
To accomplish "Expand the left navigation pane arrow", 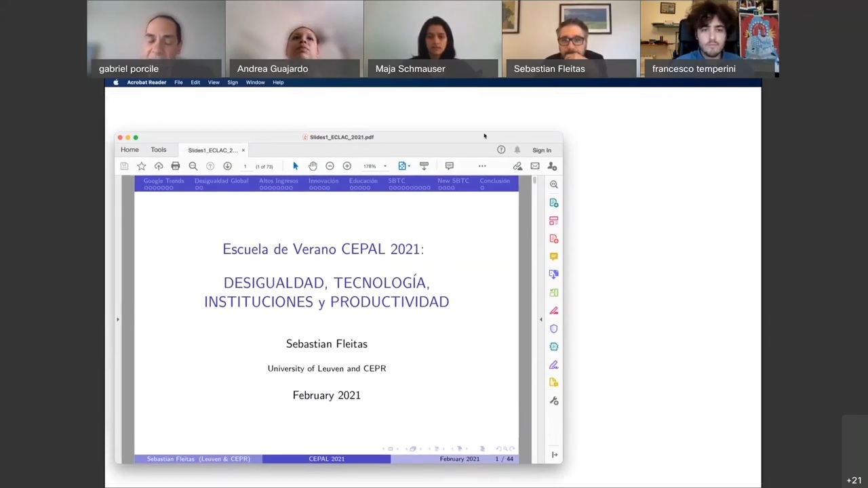I will tap(118, 319).
